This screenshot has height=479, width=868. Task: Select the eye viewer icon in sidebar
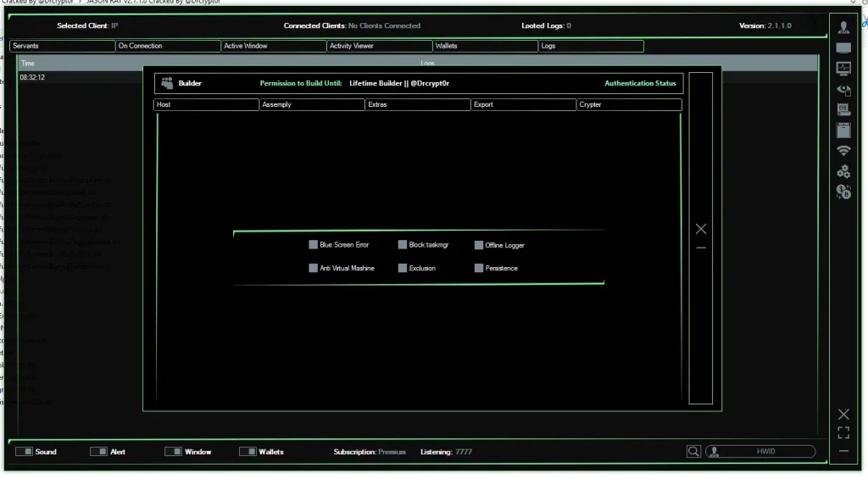point(843,89)
